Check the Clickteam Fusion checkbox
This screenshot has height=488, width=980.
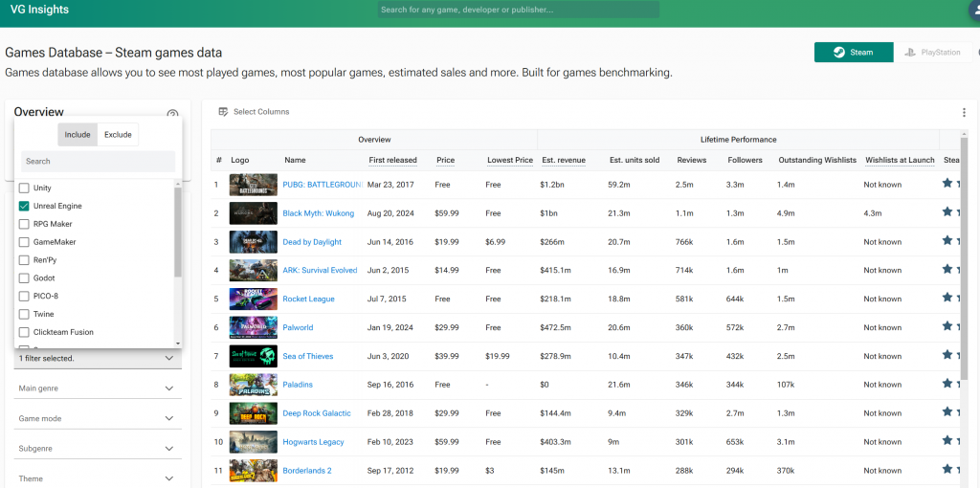[24, 332]
